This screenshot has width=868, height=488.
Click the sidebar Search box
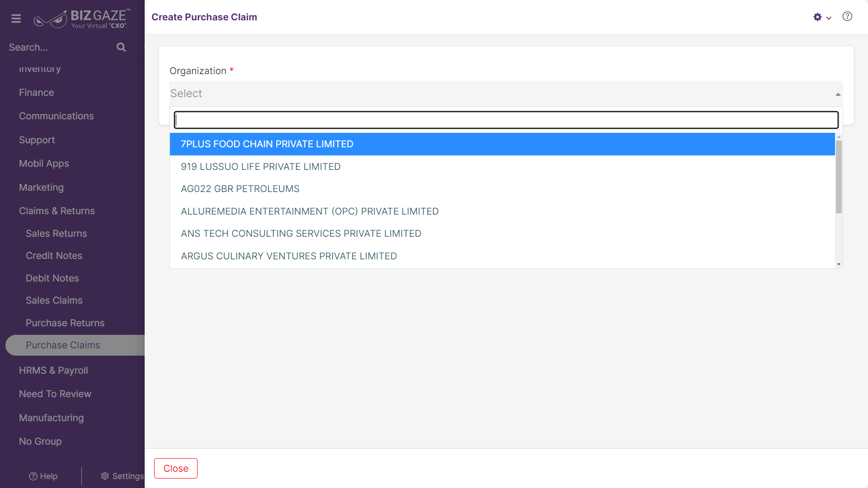(61, 47)
